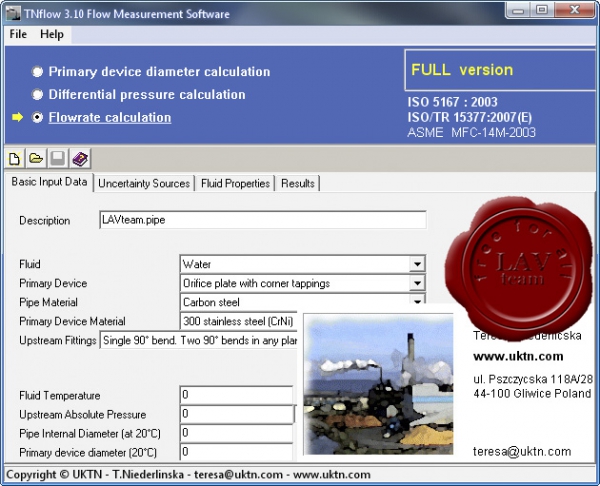Click the teresa@uktn.com email address

[522, 452]
